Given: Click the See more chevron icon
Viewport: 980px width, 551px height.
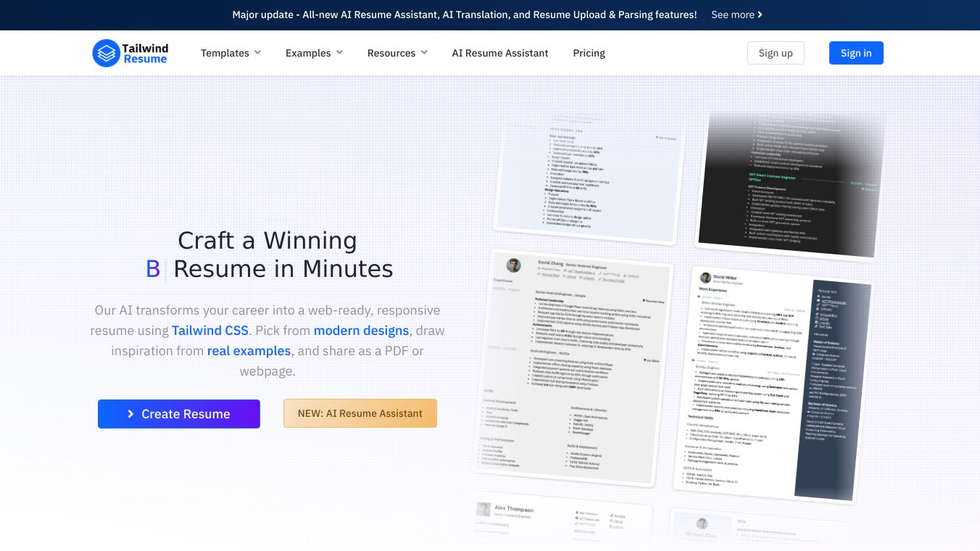Looking at the screenshot, I should [760, 14].
